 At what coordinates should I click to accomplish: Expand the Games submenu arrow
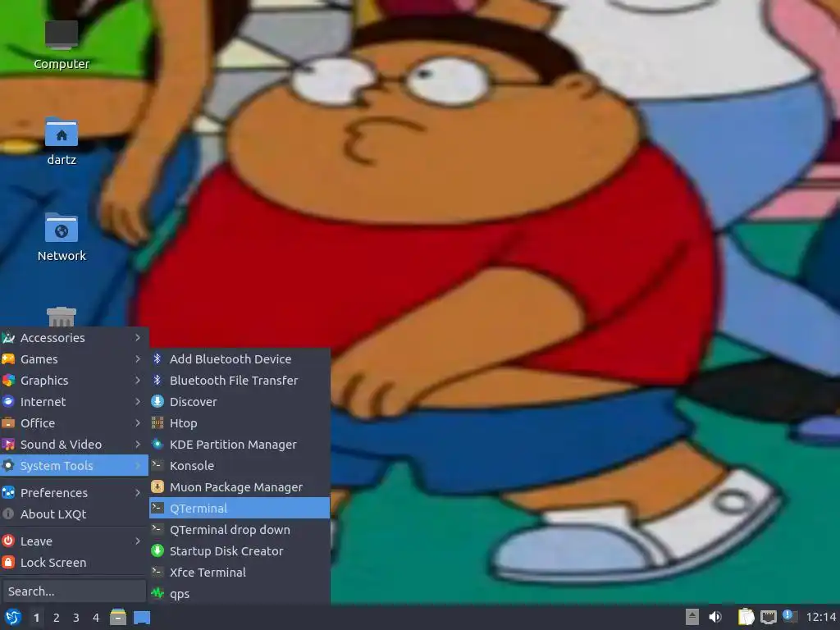pos(138,359)
